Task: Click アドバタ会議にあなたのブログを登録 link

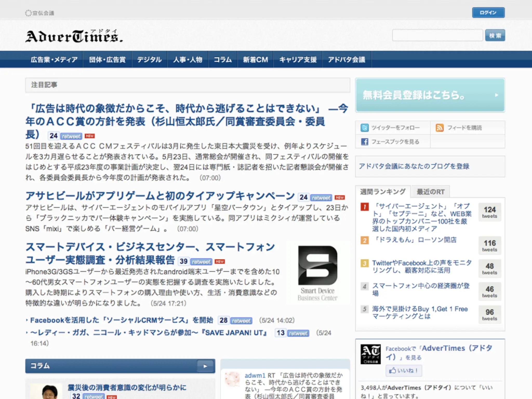Action: click(414, 166)
